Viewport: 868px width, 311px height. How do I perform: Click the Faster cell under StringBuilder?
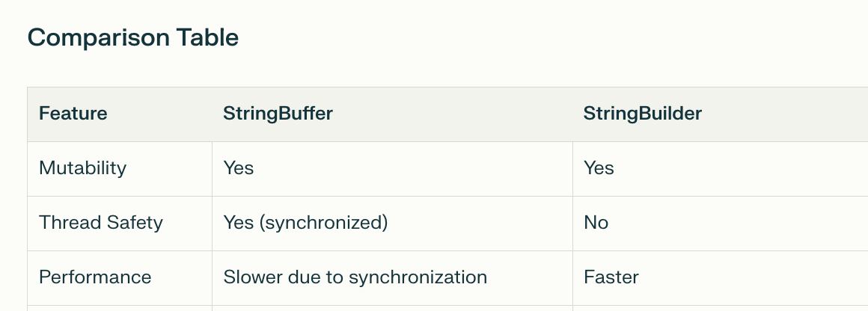(611, 277)
